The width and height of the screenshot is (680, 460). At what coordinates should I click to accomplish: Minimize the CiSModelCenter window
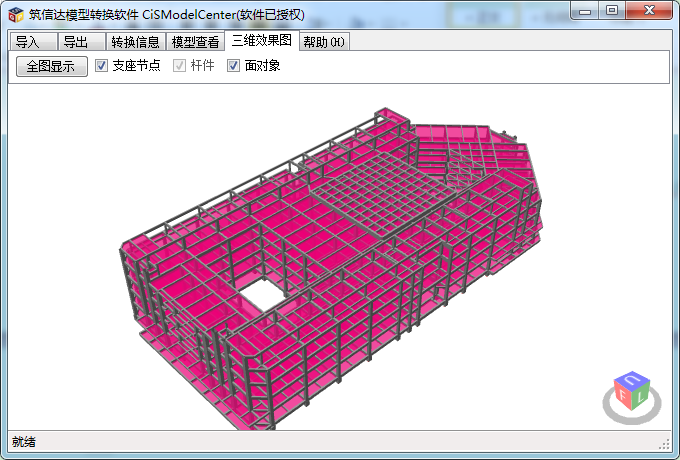tap(587, 10)
